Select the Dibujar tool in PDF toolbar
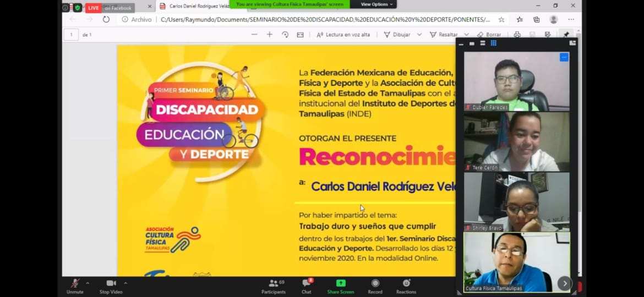644x297 pixels. (397, 35)
